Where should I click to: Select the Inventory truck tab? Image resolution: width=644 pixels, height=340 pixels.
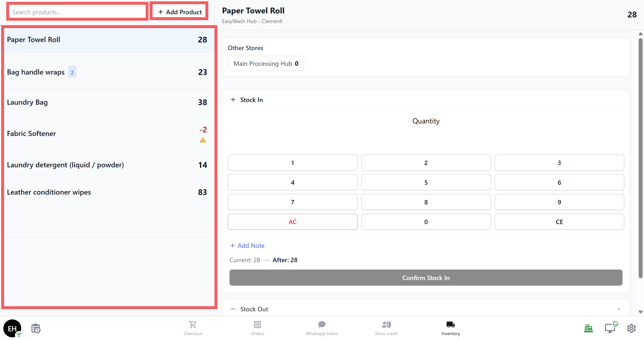(x=451, y=328)
